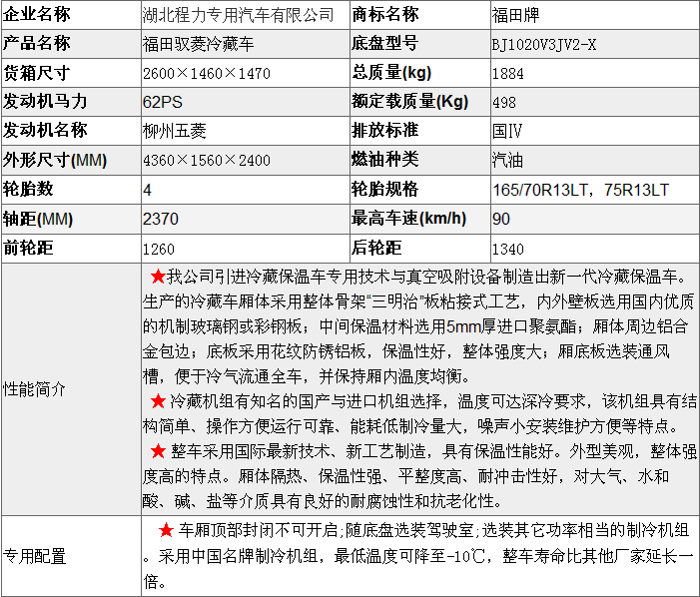Click the chassis model BJ1020V3JV2-X

point(543,44)
